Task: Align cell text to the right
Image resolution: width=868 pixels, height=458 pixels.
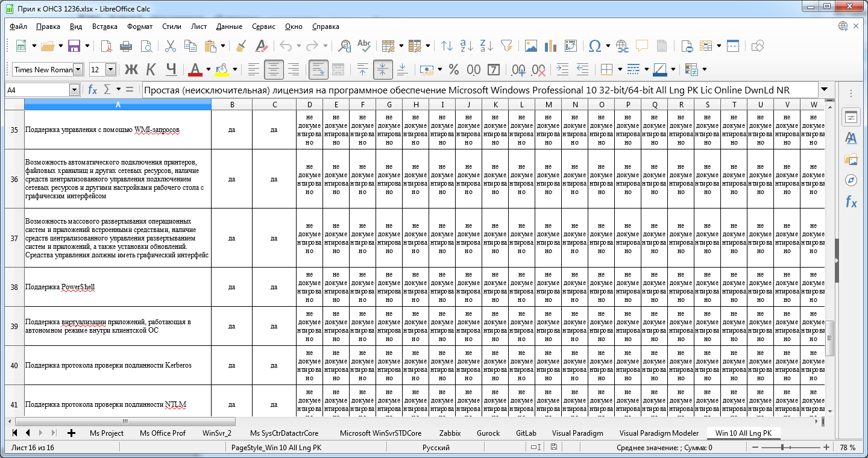Action: (294, 69)
